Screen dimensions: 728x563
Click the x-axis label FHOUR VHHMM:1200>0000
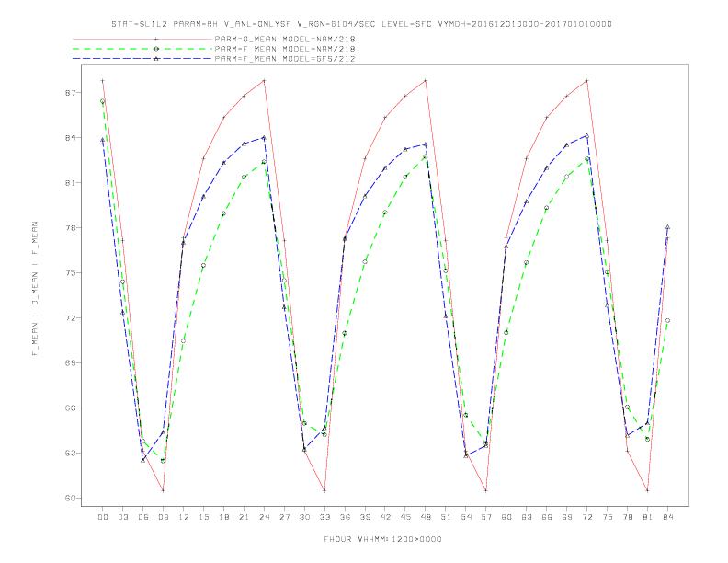tap(382, 539)
